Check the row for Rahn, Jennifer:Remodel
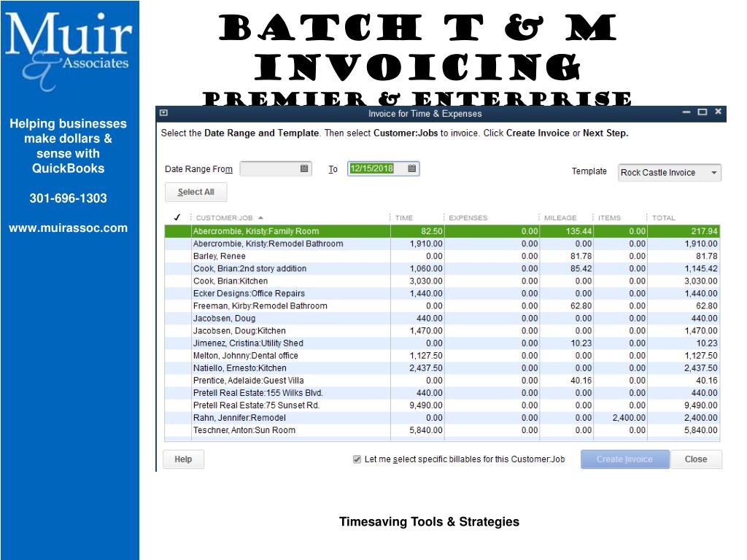The height and width of the screenshot is (560, 747). pos(178,418)
